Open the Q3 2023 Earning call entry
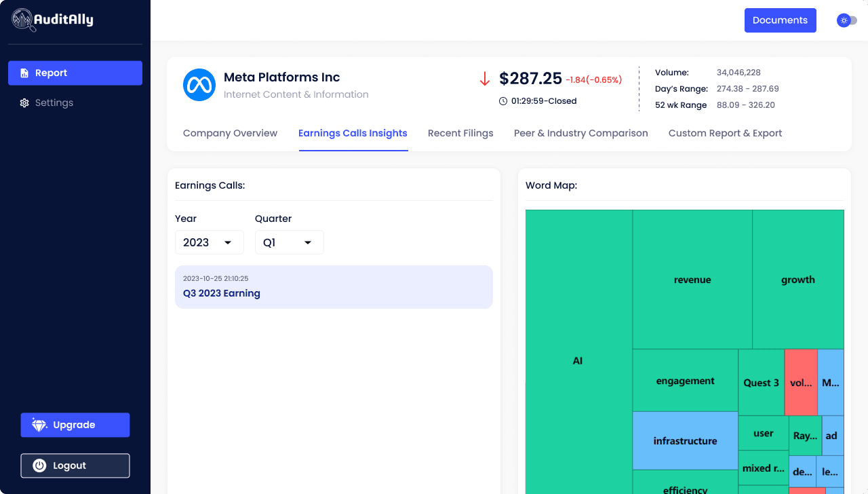The image size is (868, 494). pos(334,287)
